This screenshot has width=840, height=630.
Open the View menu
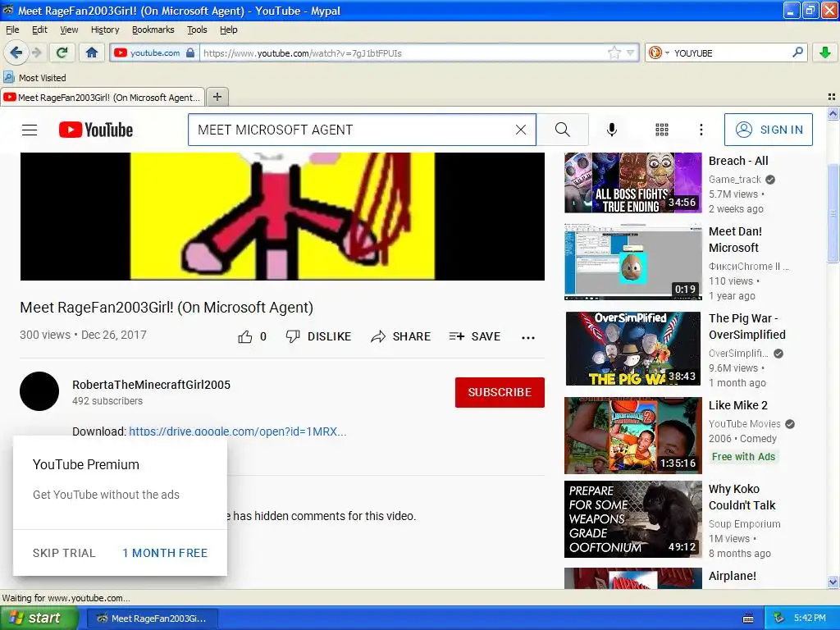(69, 30)
